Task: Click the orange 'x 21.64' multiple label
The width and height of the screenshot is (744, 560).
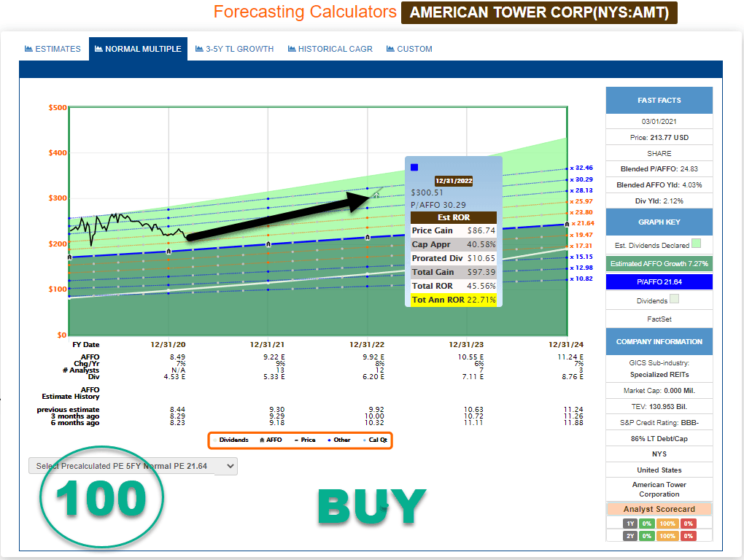Action: coord(583,223)
